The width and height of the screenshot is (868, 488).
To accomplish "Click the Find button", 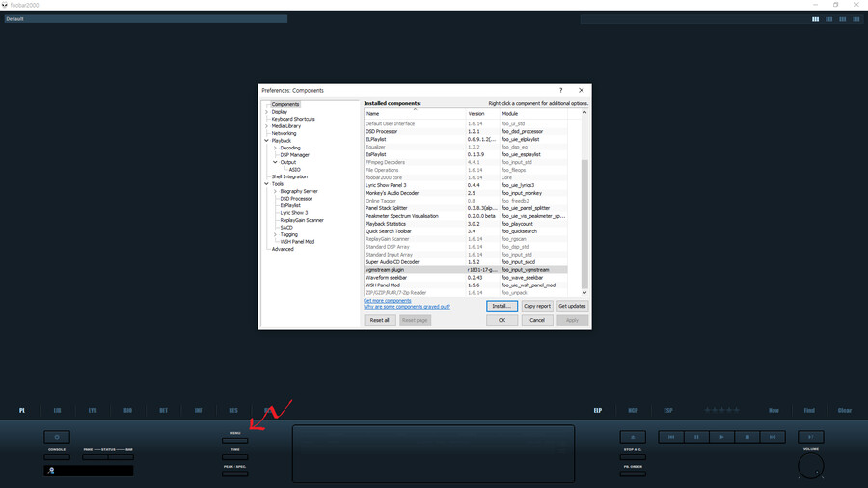I will (x=809, y=411).
